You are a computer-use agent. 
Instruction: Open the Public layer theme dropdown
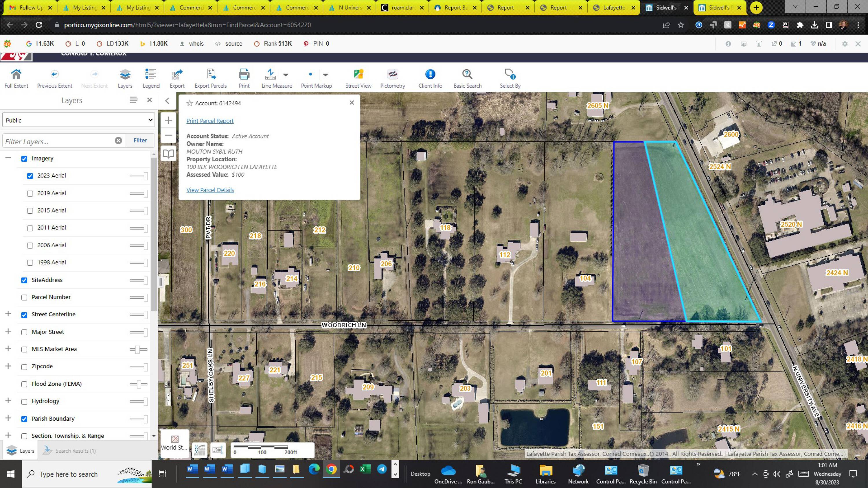tap(78, 120)
